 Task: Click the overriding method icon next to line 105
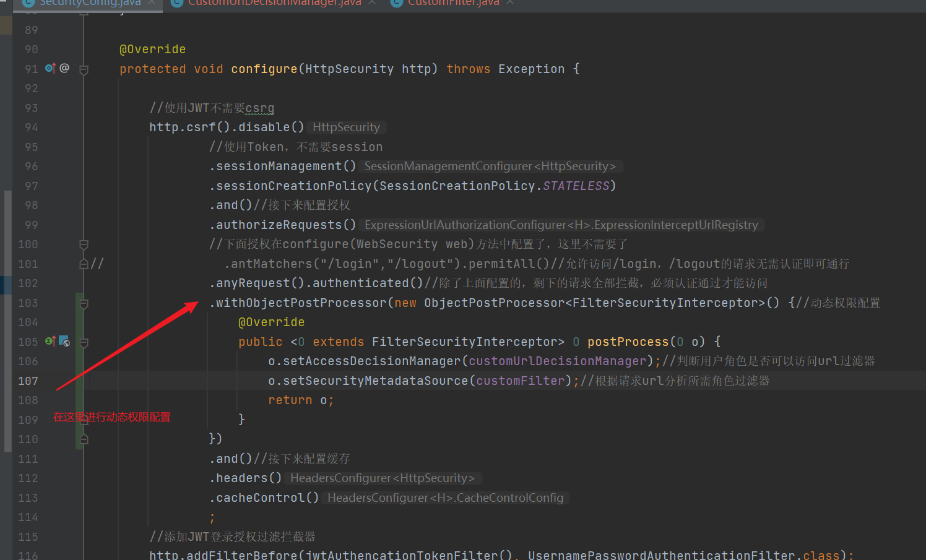click(50, 341)
